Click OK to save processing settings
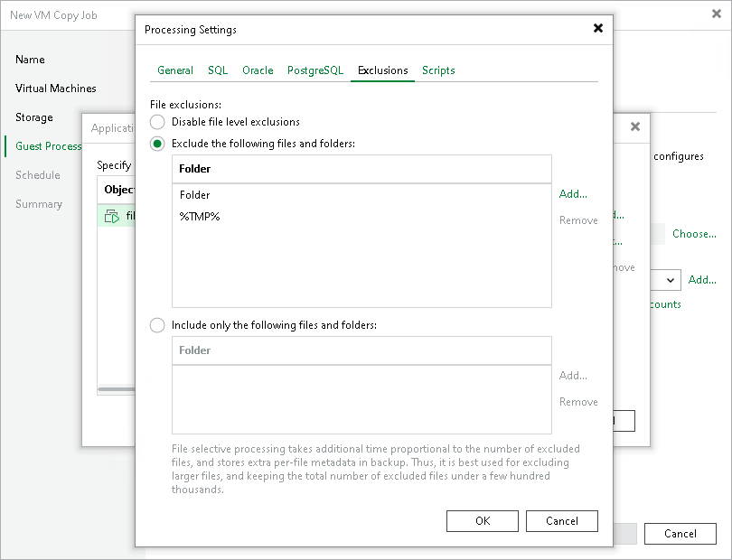The height and width of the screenshot is (560, 732). 482,520
